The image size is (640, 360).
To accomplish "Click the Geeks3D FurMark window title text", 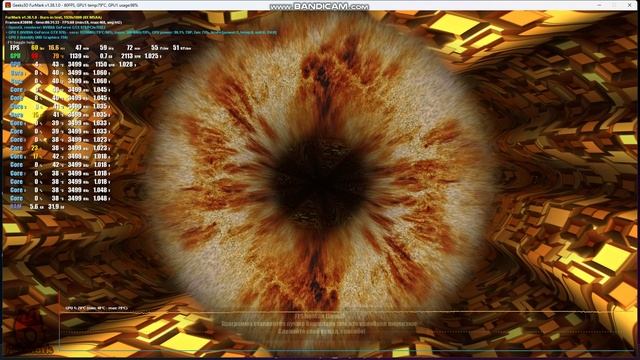I will coord(76,5).
